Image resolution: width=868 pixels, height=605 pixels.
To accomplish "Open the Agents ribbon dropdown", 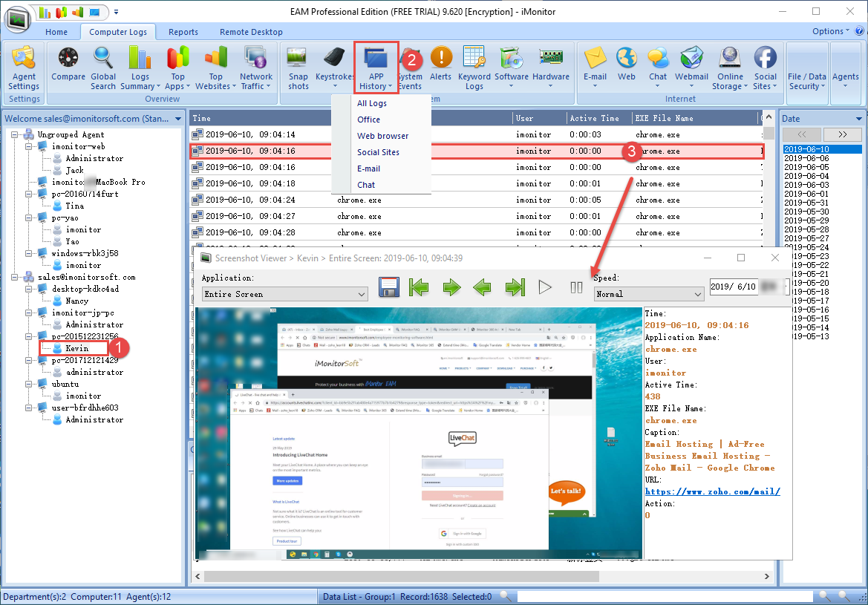I will pyautogui.click(x=845, y=80).
